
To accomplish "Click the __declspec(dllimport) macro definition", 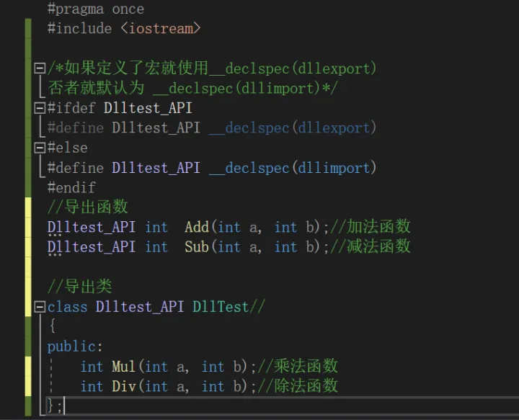I will pyautogui.click(x=293, y=168).
